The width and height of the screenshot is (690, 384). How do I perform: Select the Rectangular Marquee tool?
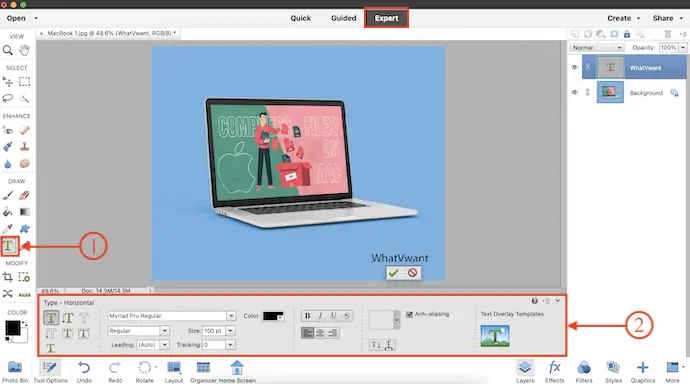24,82
